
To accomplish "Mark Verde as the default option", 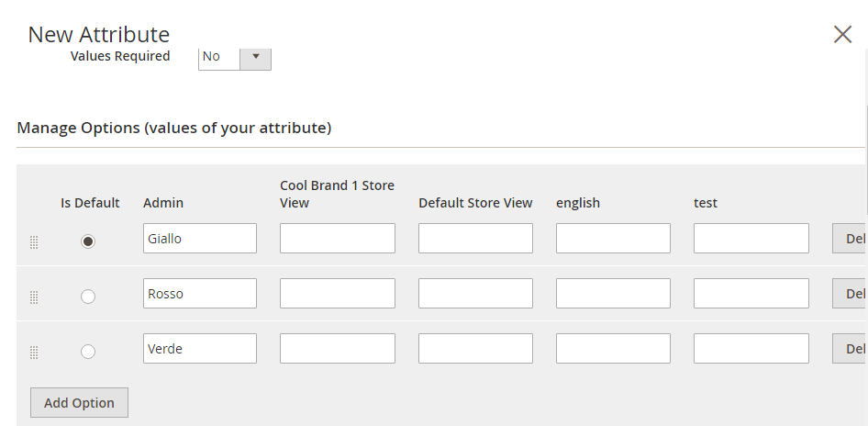I will point(88,352).
